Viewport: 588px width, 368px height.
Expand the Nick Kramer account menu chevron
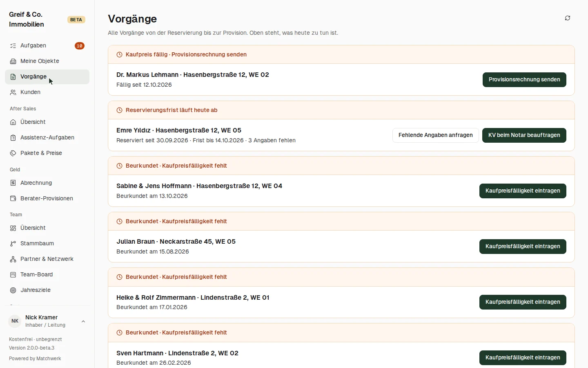coord(83,321)
